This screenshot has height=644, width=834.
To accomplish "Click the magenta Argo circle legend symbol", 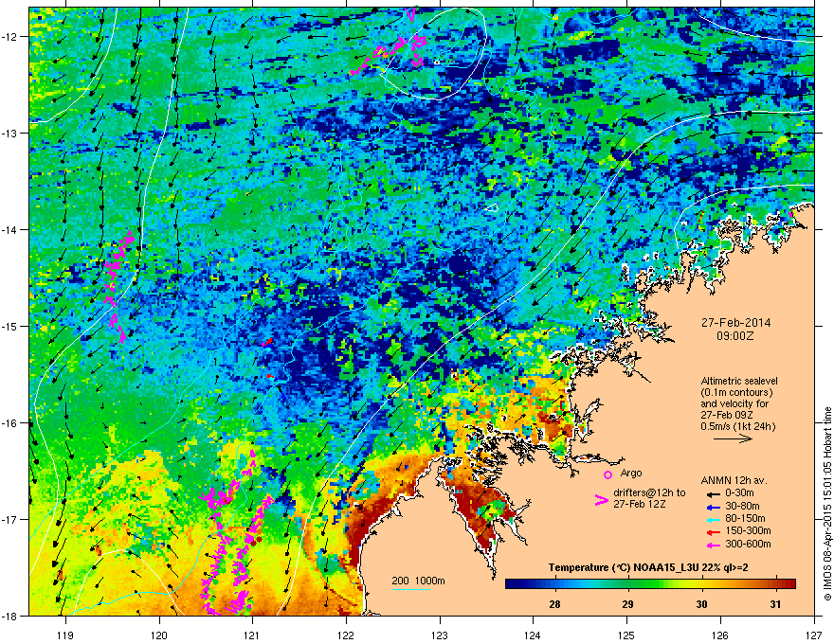I will click(607, 474).
